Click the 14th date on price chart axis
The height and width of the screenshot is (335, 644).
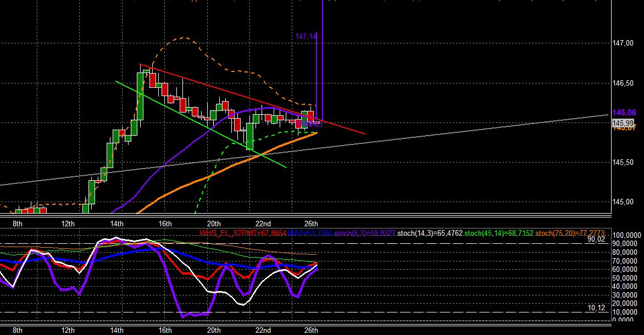[x=116, y=224]
